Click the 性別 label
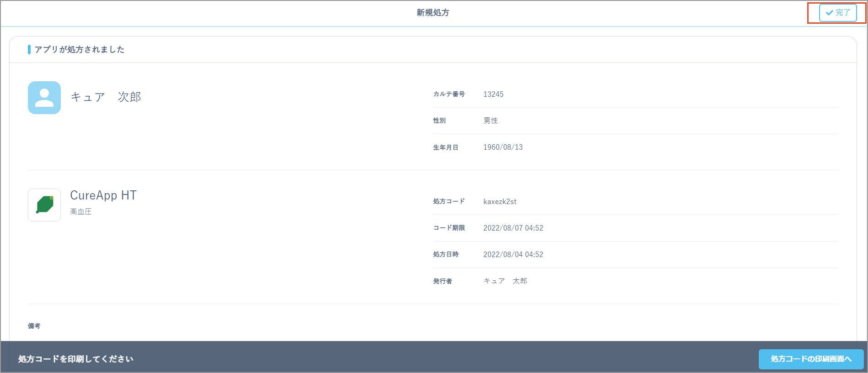The height and width of the screenshot is (373, 868). click(439, 121)
